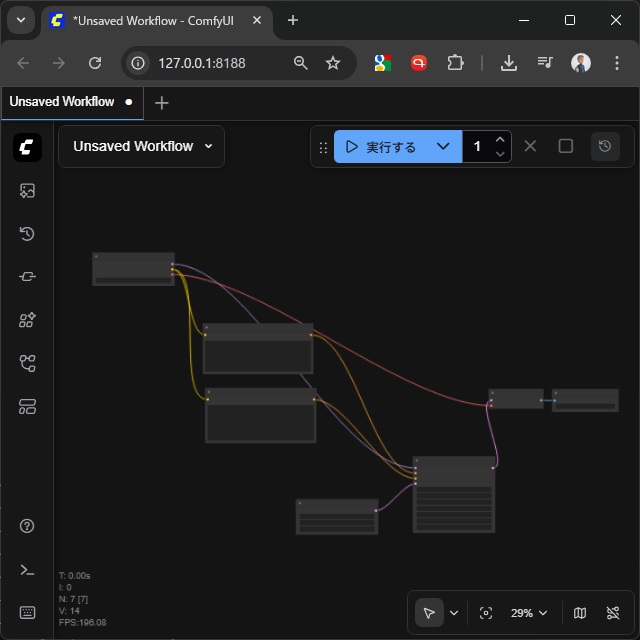Open the help center icon
640x640 pixels.
click(27, 526)
